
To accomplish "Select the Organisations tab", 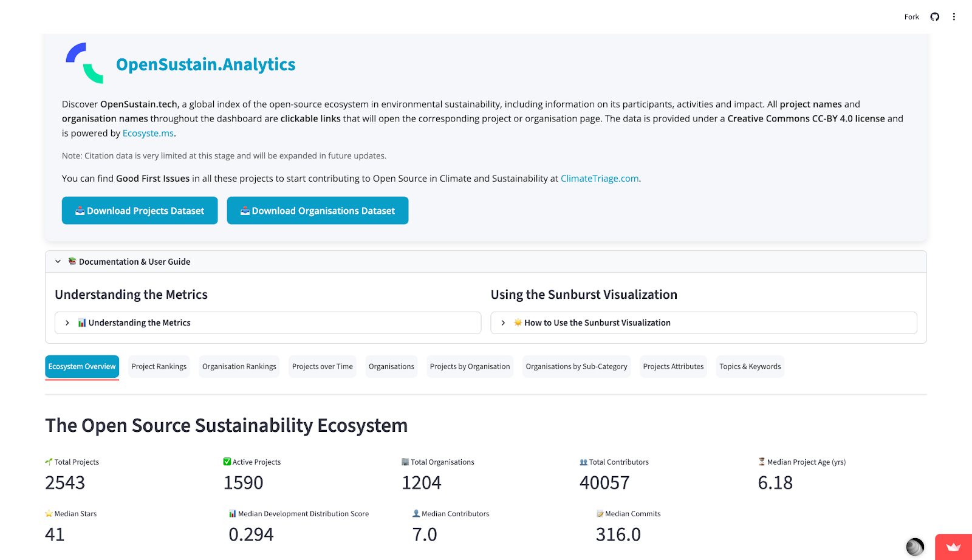I will (391, 367).
